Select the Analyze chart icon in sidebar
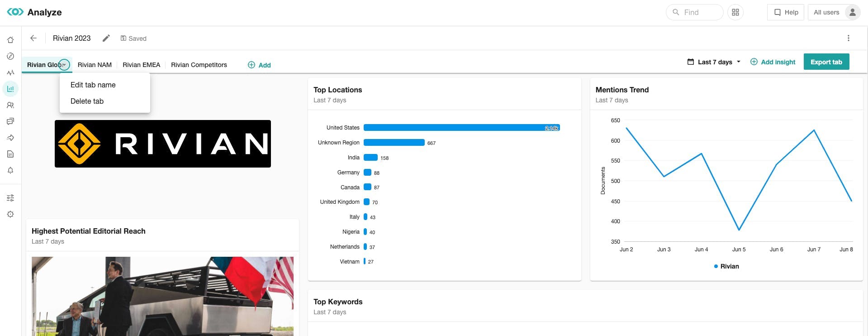Image resolution: width=868 pixels, height=336 pixels. click(10, 89)
